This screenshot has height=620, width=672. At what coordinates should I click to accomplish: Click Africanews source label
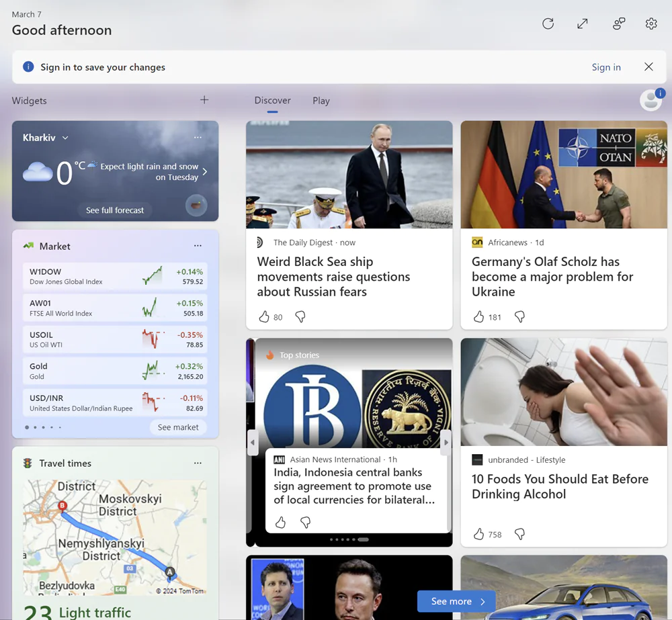507,242
